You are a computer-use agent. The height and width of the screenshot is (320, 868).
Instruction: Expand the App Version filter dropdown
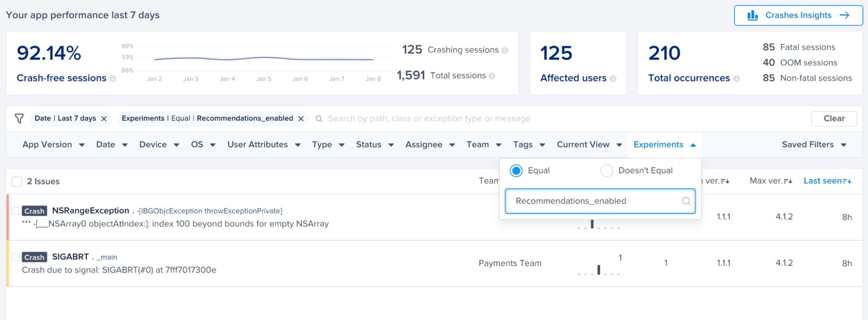coord(53,145)
